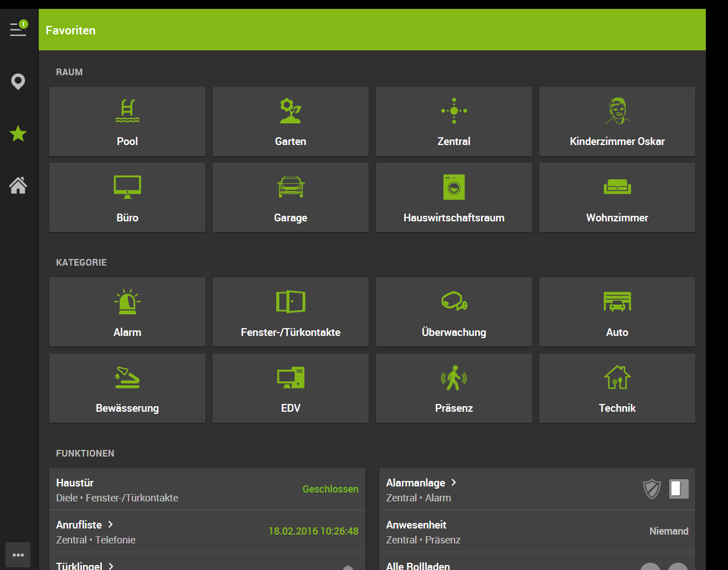Click the Anwesenheit Niemand status
The height and width of the screenshot is (570, 728).
tap(668, 531)
